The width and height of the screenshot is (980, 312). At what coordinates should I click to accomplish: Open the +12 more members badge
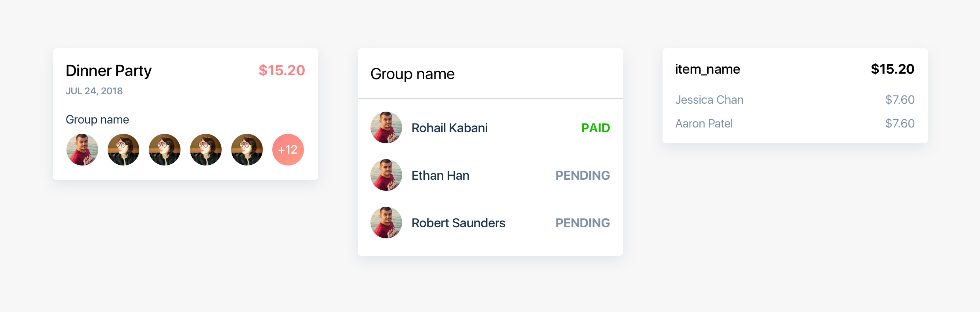pos(288,150)
